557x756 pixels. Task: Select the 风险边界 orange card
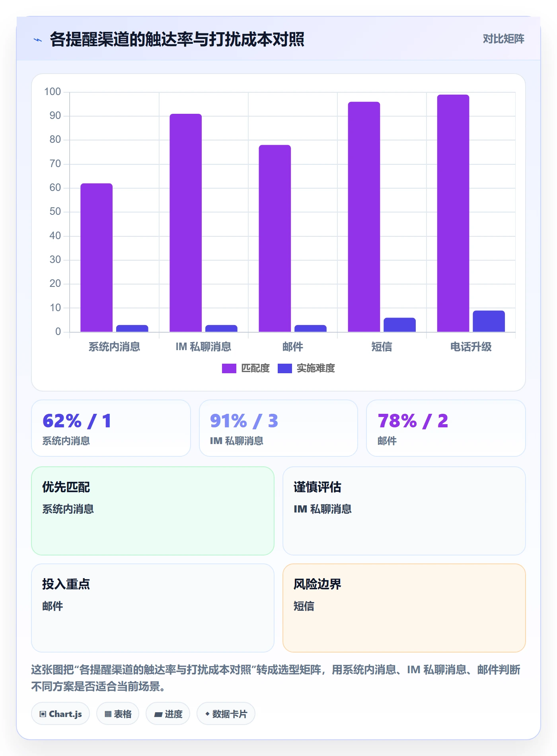(x=404, y=608)
